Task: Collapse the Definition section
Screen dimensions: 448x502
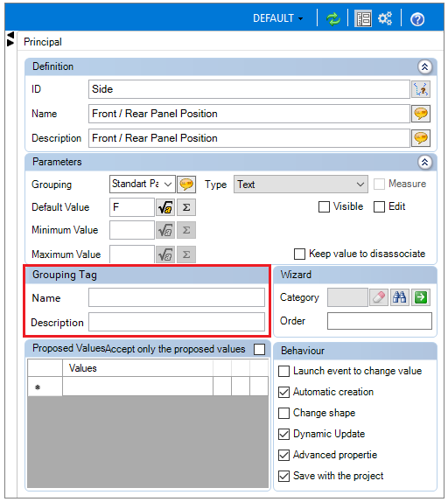Action: click(424, 67)
